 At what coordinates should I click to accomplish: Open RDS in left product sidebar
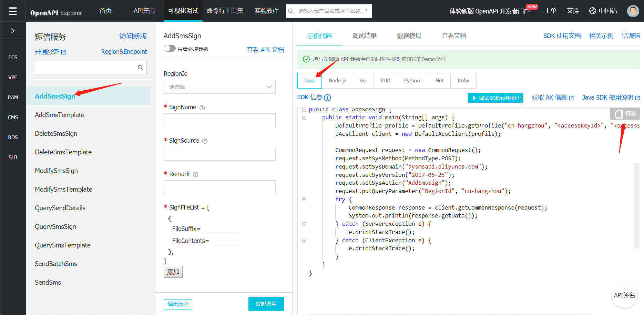(x=13, y=137)
